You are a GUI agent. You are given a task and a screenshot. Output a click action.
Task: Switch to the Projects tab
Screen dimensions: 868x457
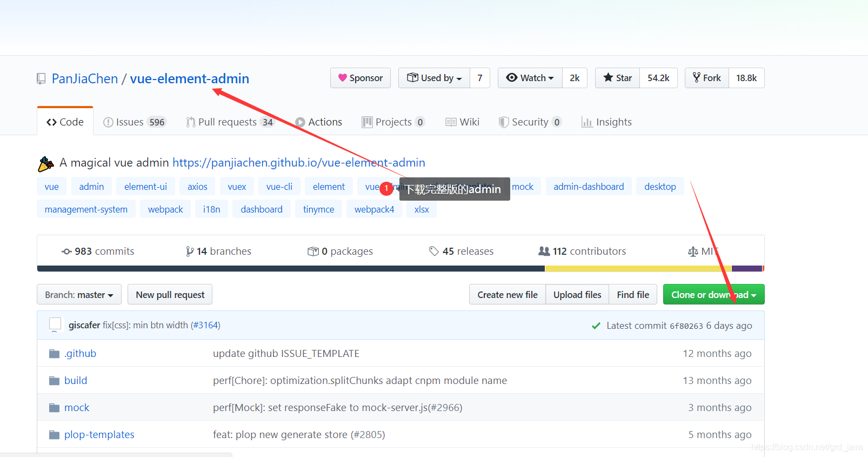pos(393,122)
